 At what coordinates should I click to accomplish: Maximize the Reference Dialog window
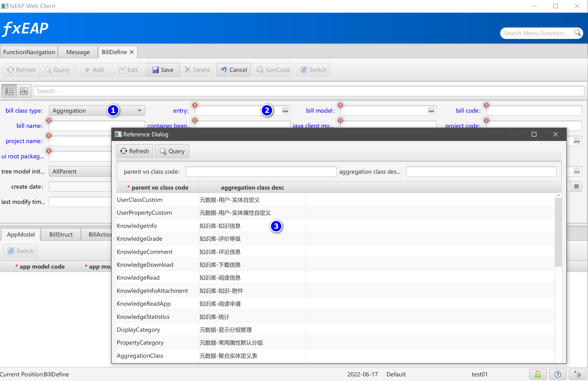coord(534,135)
